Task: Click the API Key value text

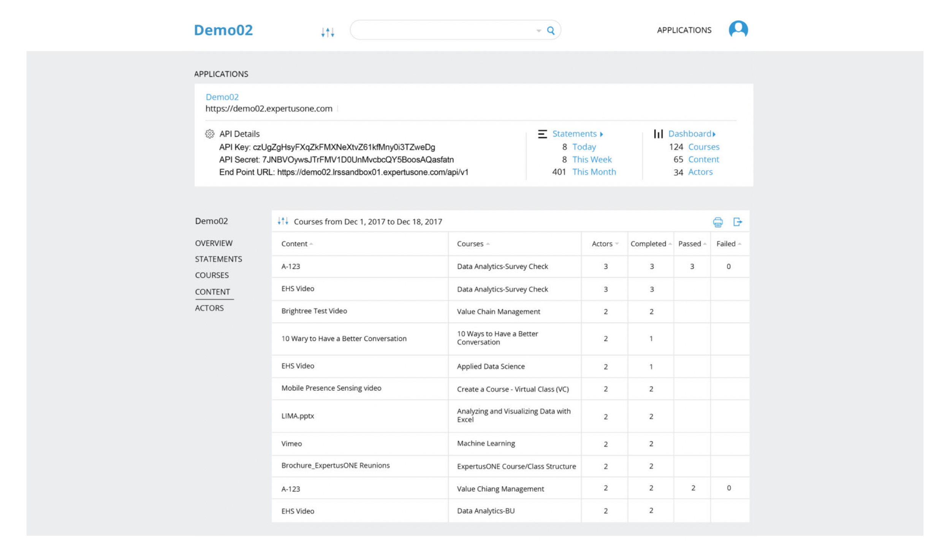Action: pyautogui.click(x=344, y=147)
